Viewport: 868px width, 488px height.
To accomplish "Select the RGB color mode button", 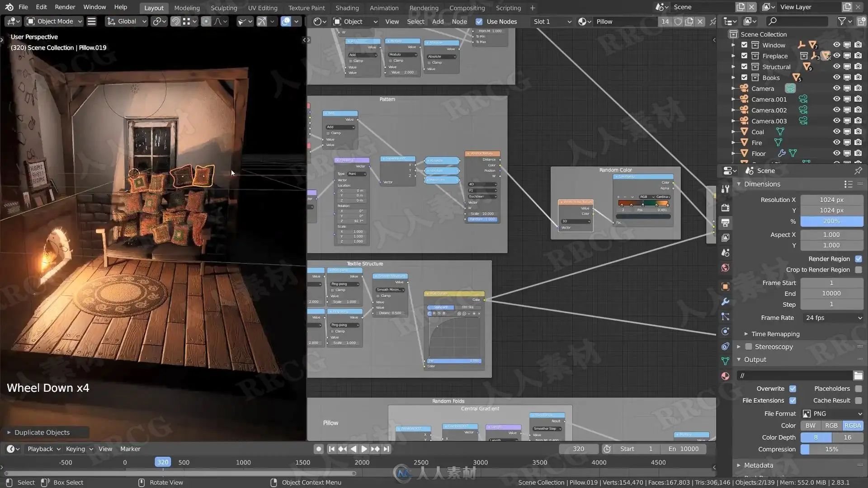I will tap(831, 425).
